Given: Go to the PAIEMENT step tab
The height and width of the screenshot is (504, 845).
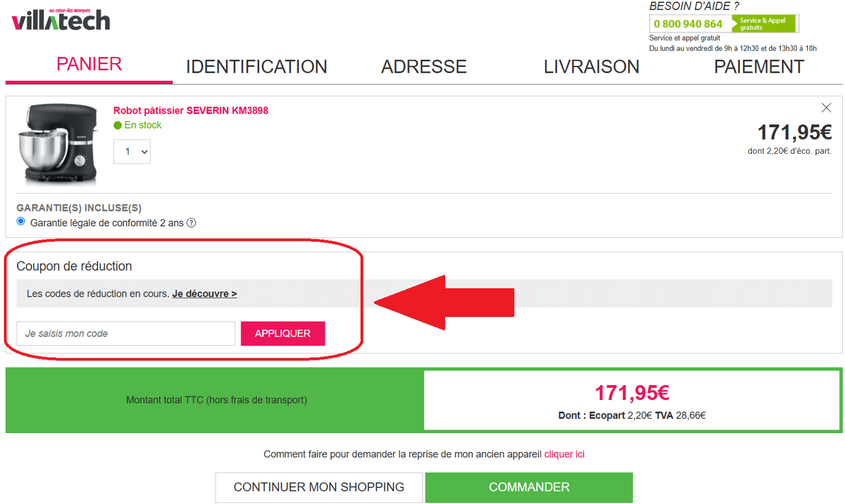Looking at the screenshot, I should tap(759, 66).
